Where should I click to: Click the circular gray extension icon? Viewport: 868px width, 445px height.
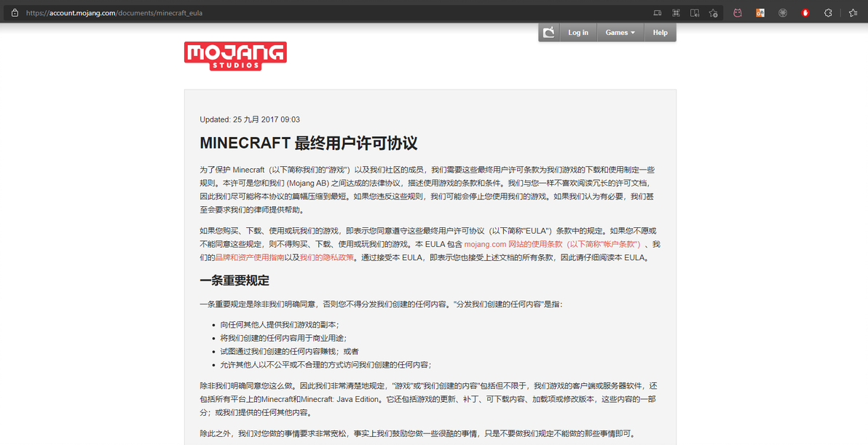click(783, 12)
